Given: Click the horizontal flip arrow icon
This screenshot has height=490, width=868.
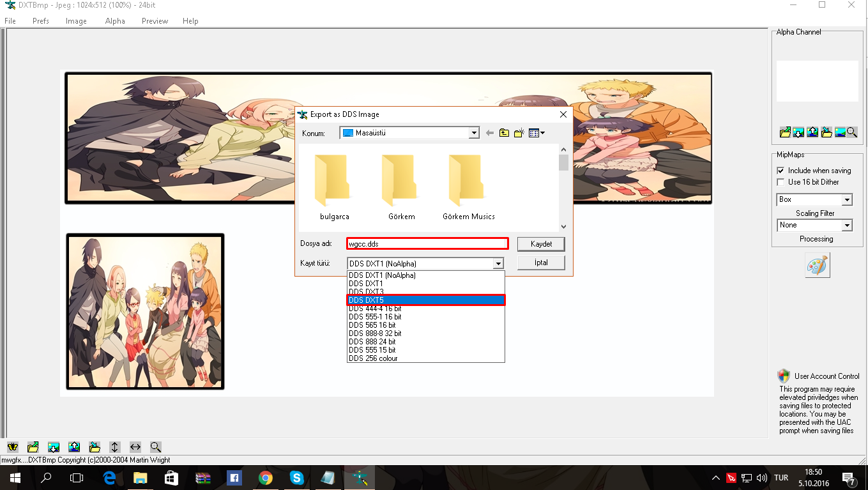Looking at the screenshot, I should [x=135, y=447].
